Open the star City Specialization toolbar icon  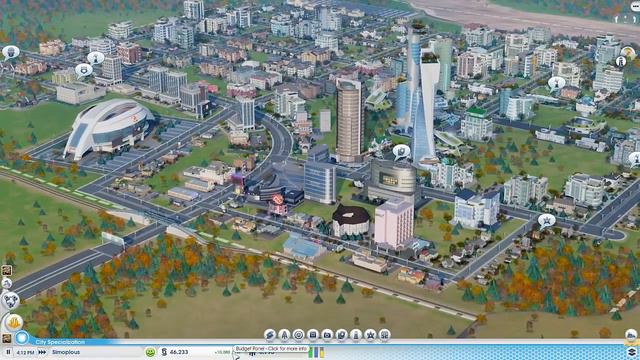click(370, 335)
